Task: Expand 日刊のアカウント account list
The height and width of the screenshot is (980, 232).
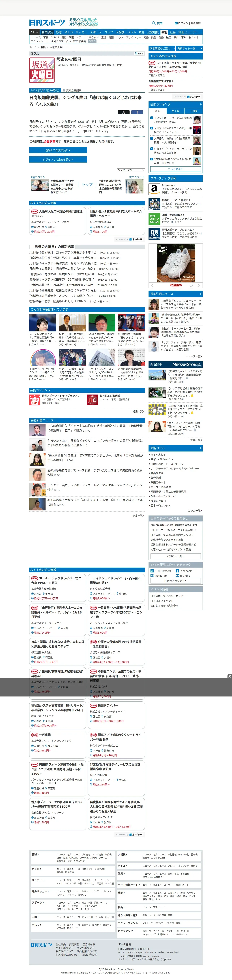Action: [175, 581]
